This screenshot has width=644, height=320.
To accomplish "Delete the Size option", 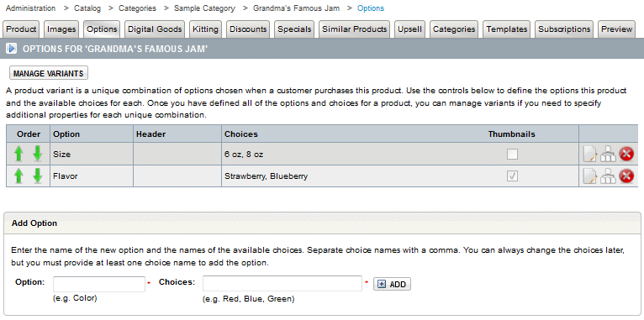I will coord(626,155).
